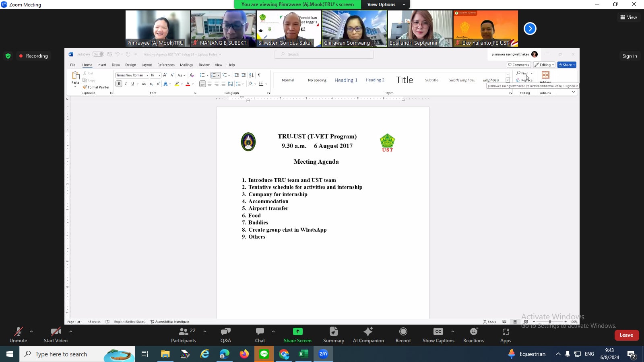This screenshot has height=362, width=644.
Task: Click the green Share Screen icon
Action: coord(297,331)
